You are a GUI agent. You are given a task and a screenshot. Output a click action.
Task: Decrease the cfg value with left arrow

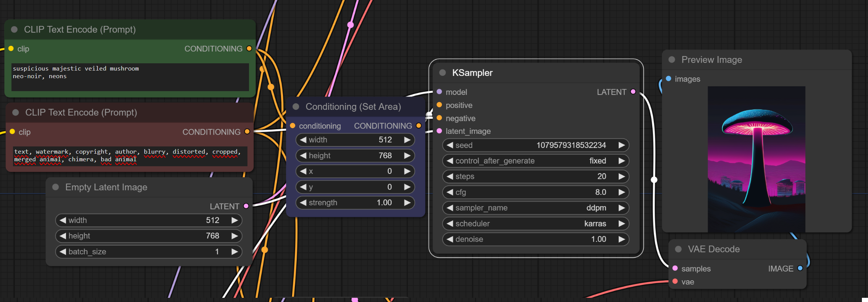point(450,192)
